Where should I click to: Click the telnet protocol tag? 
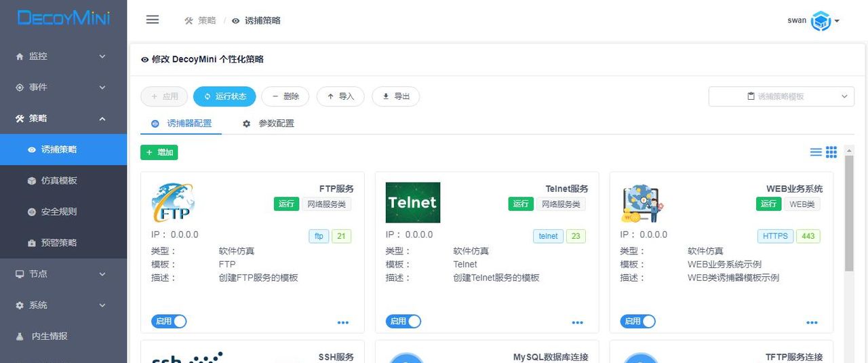[x=549, y=237]
